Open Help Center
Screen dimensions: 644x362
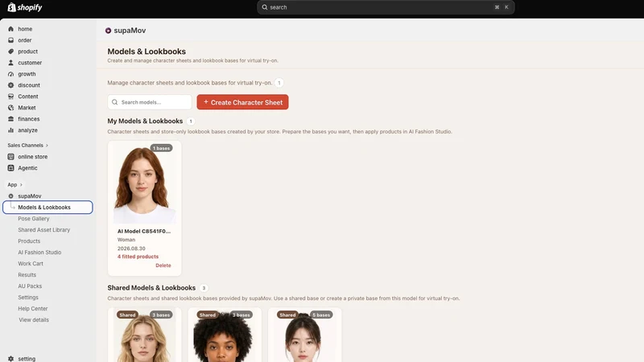click(x=33, y=309)
